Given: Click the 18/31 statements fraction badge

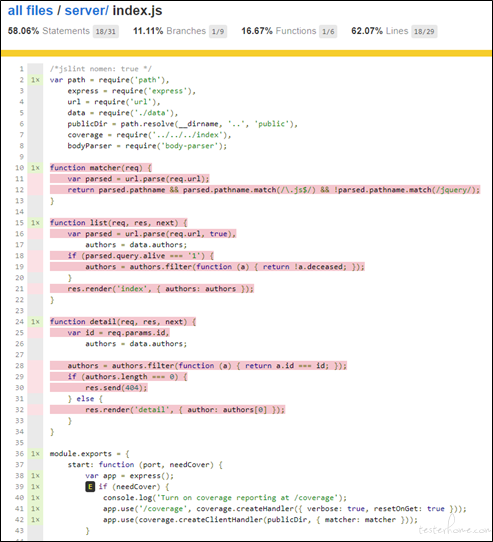Looking at the screenshot, I should click(105, 31).
